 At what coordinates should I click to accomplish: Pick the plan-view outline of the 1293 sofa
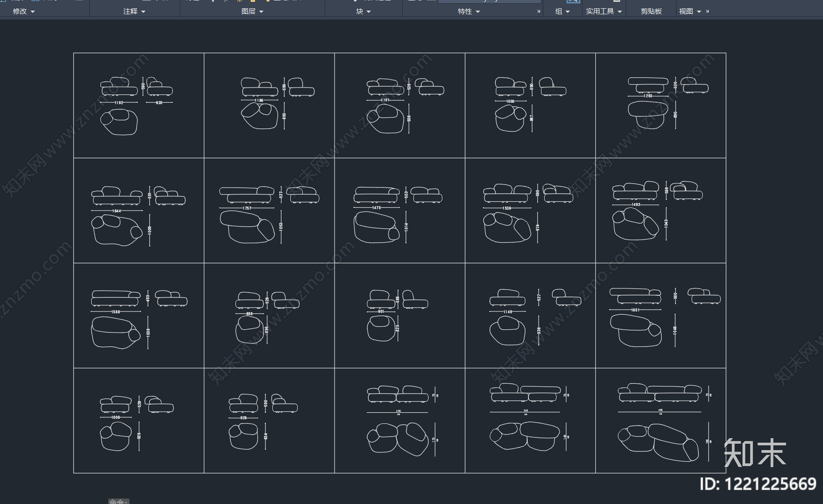click(x=648, y=115)
